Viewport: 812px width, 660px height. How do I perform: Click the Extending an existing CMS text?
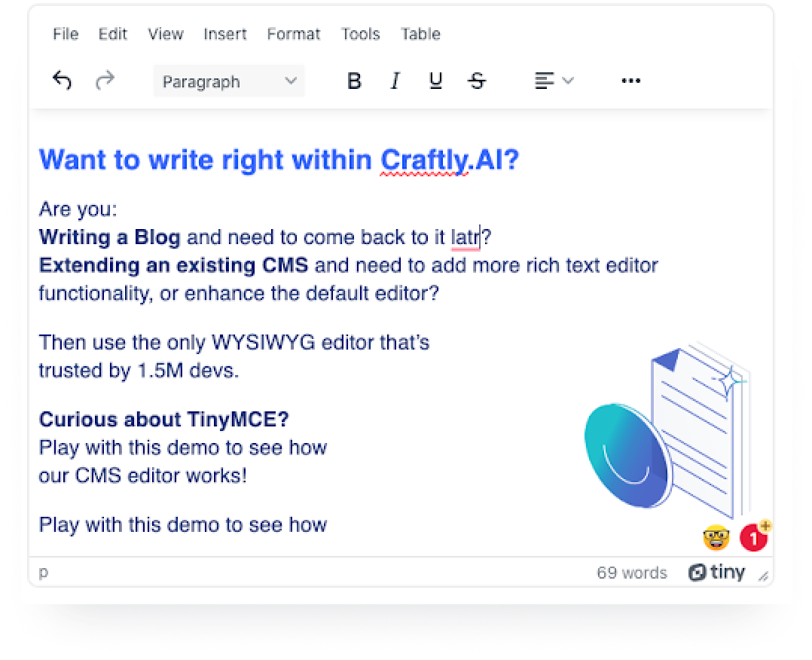[173, 265]
